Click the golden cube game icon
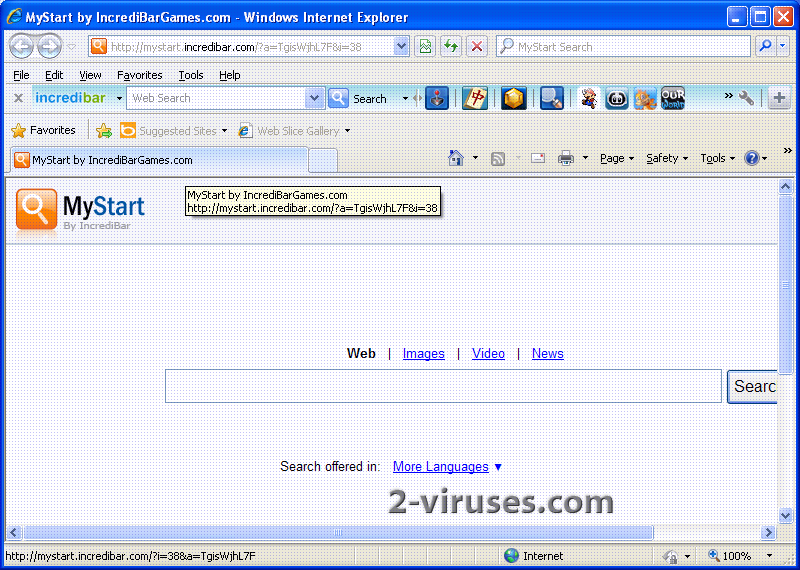This screenshot has height=570, width=800. pyautogui.click(x=513, y=98)
